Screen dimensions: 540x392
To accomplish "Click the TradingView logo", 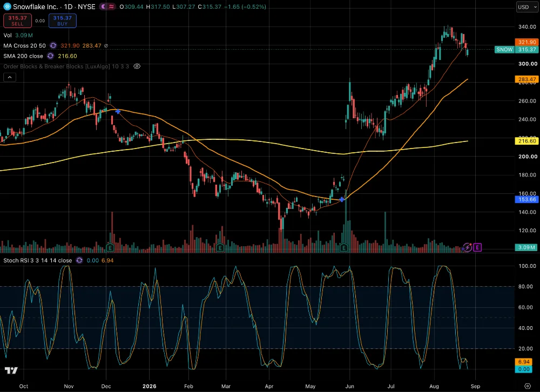I will 11,370.
